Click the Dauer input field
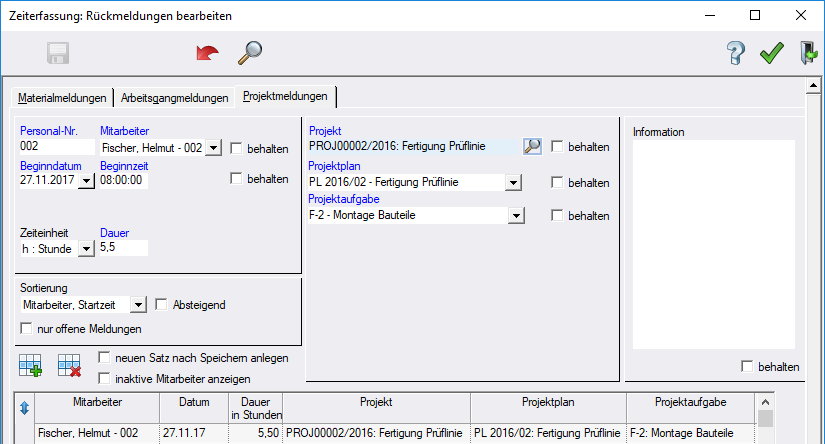The height and width of the screenshot is (444, 825). point(122,248)
